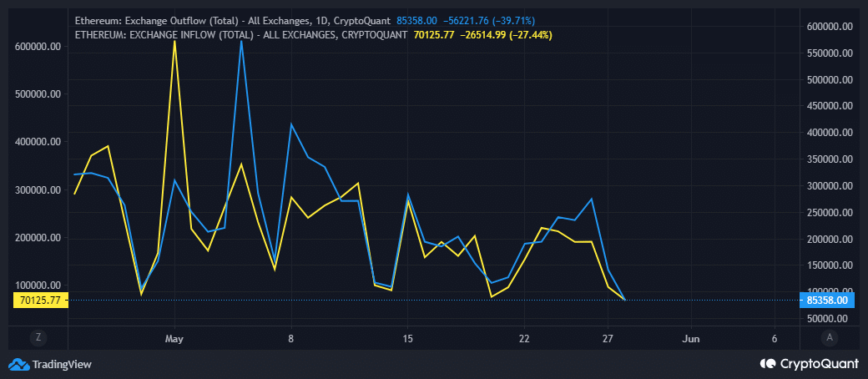Select the Ethereum Exchange Outflow legend title
The width and height of the screenshot is (868, 379).
(x=233, y=21)
